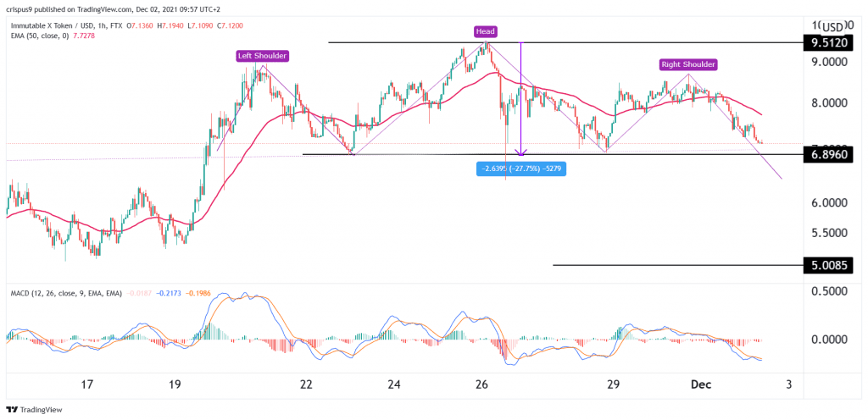Click the '26' date on time axis
This screenshot has width=868, height=420.
[x=481, y=384]
